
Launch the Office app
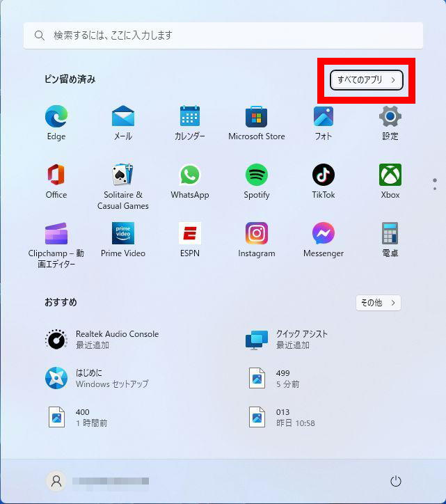[x=56, y=181]
